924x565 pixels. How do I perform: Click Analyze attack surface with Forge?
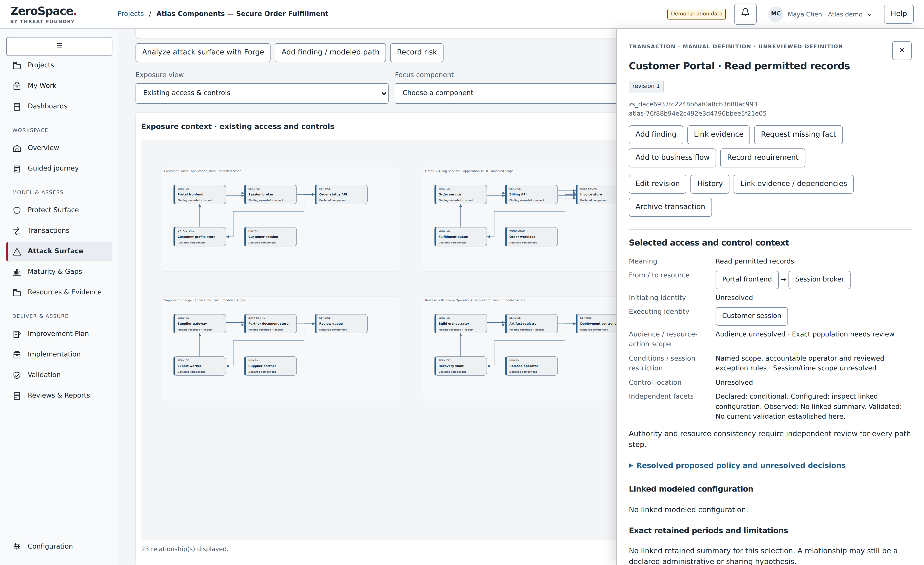(203, 53)
